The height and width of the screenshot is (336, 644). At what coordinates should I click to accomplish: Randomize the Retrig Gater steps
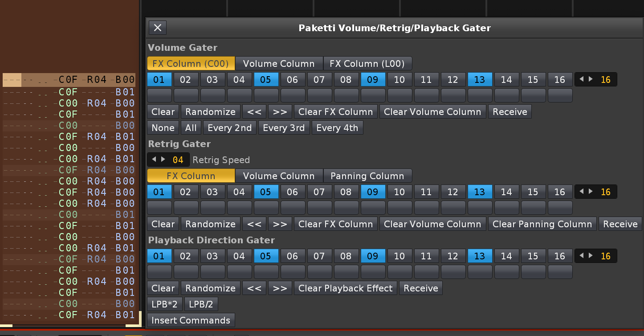point(210,224)
